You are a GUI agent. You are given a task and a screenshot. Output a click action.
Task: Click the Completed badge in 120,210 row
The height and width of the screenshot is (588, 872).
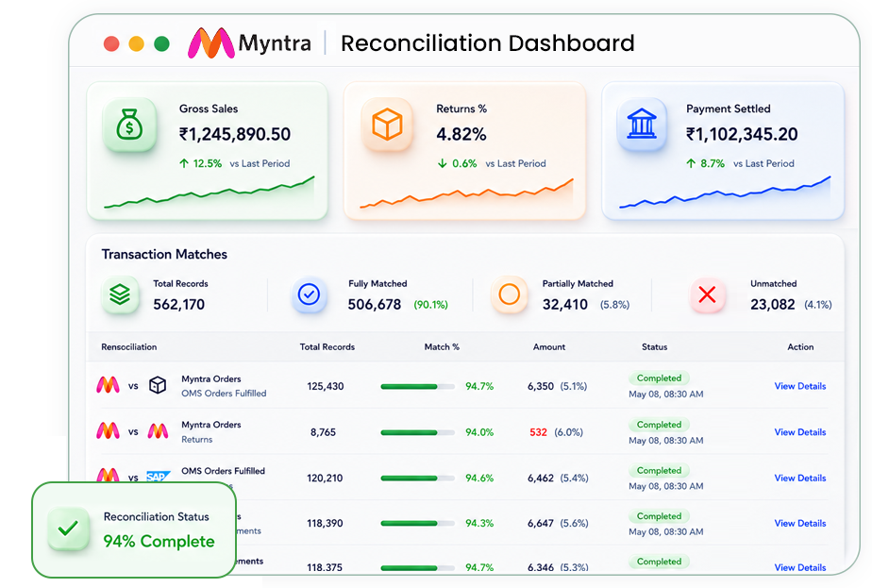(x=659, y=471)
